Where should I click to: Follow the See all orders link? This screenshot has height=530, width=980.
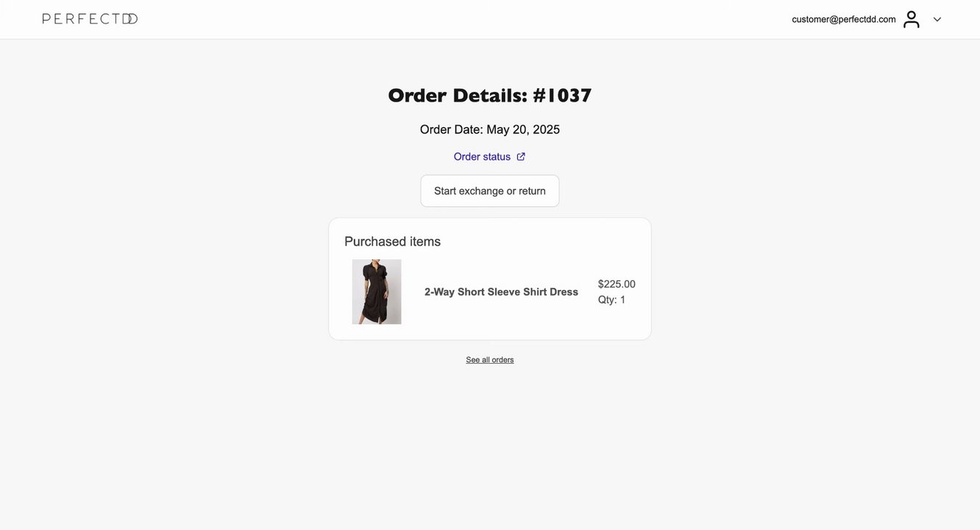490,360
